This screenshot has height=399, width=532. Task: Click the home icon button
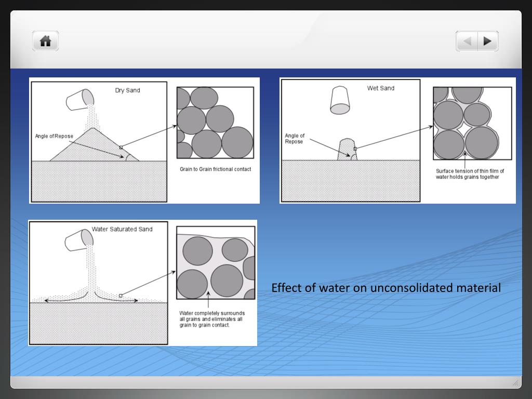46,41
